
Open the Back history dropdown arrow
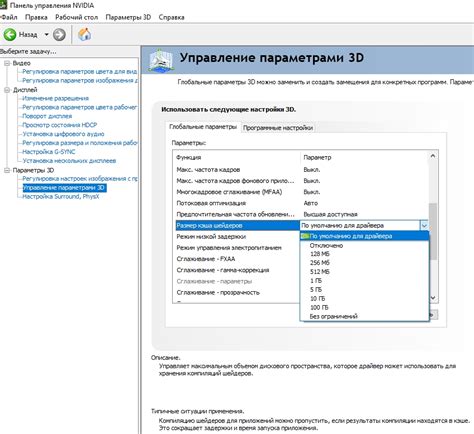click(x=47, y=35)
